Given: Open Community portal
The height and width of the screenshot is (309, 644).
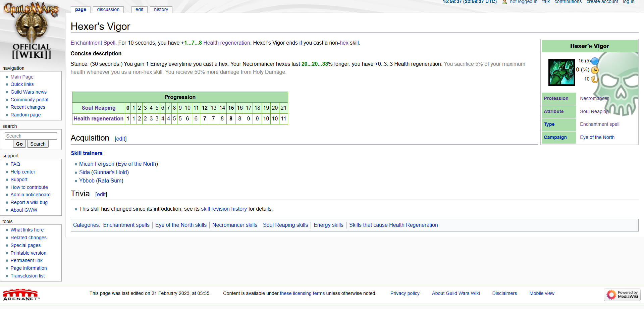Looking at the screenshot, I should 29,100.
